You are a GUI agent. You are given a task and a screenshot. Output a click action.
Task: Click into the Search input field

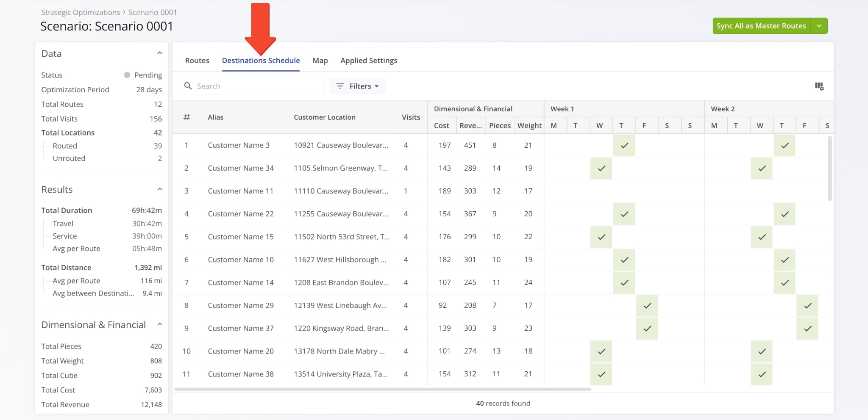[259, 86]
